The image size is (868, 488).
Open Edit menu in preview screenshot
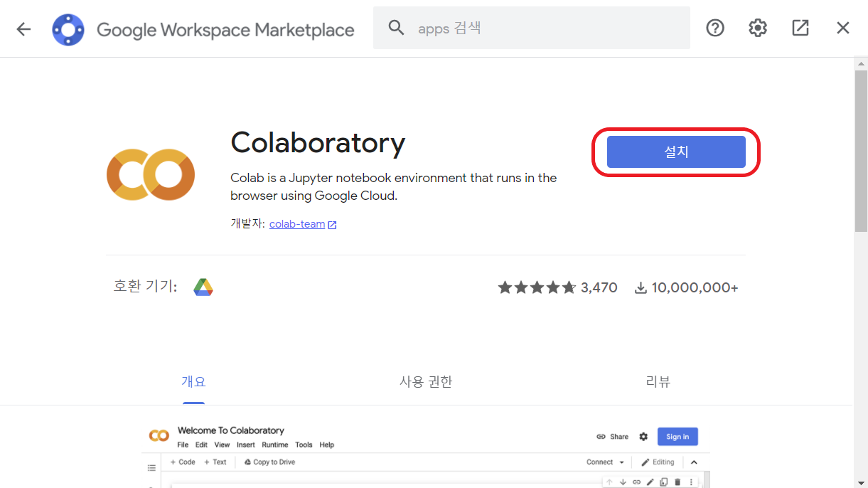201,445
